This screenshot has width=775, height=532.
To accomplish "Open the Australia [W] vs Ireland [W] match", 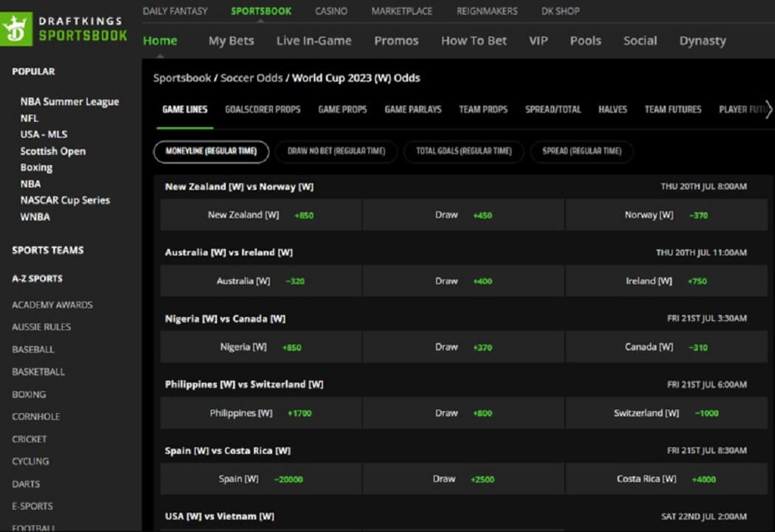I will click(229, 252).
